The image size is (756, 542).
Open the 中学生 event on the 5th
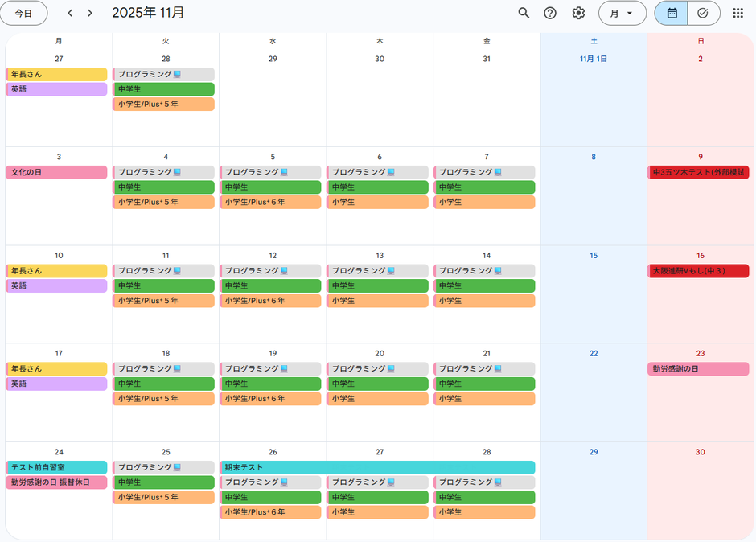point(270,187)
